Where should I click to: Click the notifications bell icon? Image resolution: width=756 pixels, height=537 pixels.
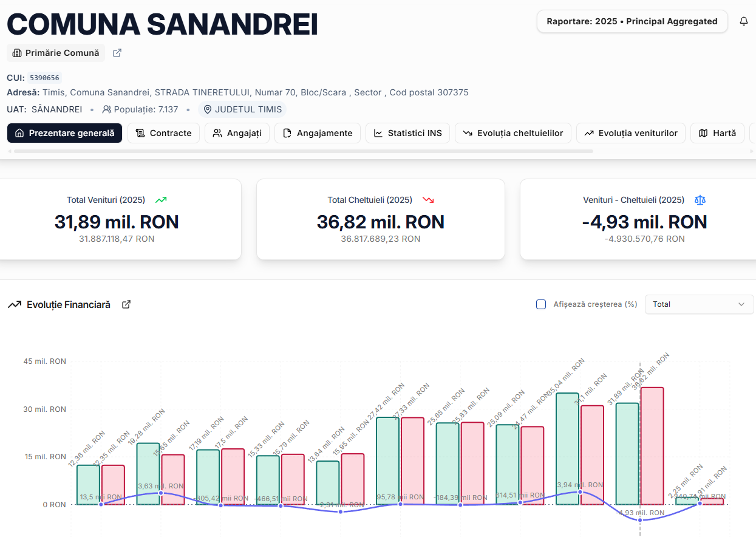pyautogui.click(x=744, y=21)
